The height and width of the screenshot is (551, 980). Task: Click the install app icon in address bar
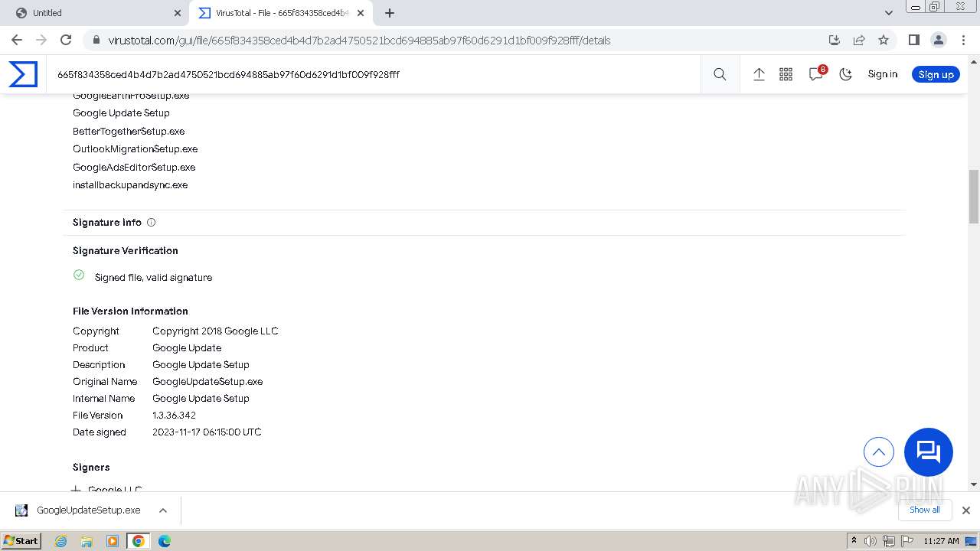(835, 40)
